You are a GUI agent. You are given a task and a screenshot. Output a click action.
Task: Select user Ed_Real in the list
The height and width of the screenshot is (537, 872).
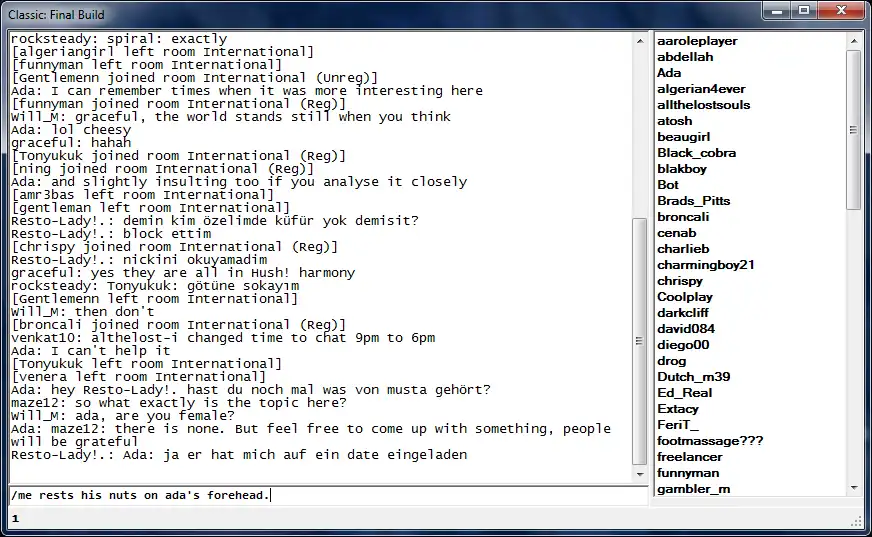(x=684, y=393)
